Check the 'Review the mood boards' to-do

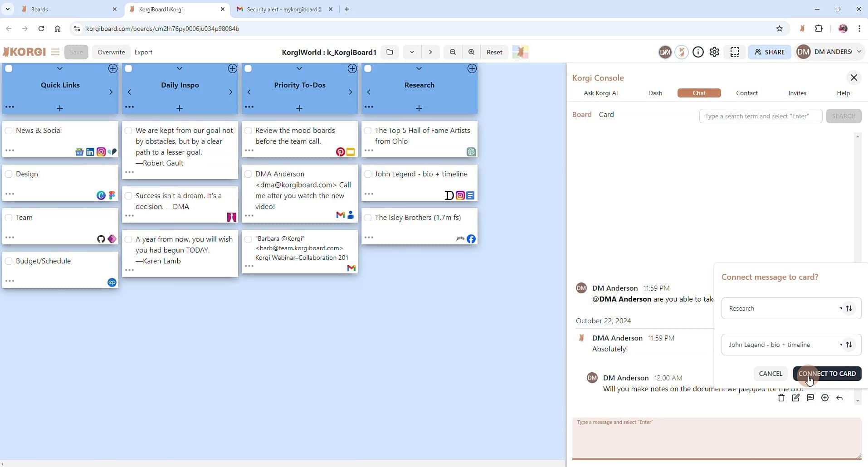pyautogui.click(x=248, y=131)
